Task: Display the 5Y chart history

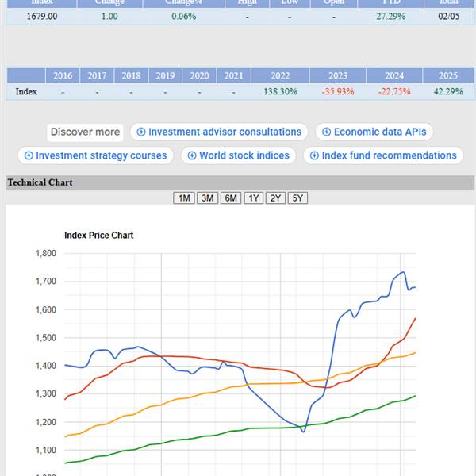Action: (x=297, y=198)
